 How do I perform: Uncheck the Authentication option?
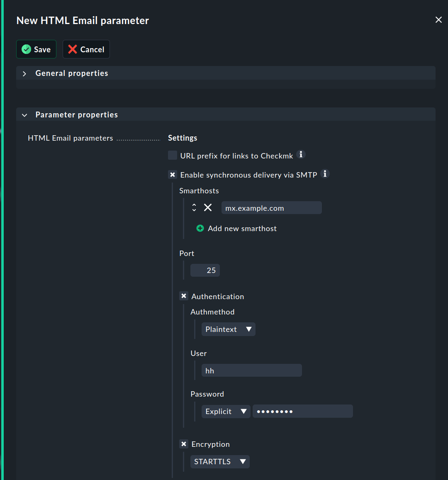point(184,296)
